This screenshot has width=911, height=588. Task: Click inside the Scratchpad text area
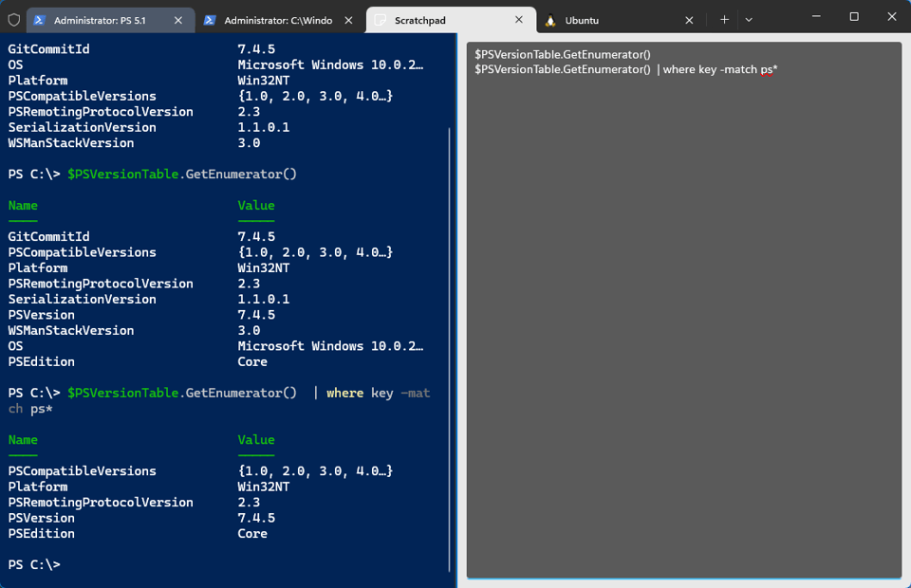coord(684,310)
